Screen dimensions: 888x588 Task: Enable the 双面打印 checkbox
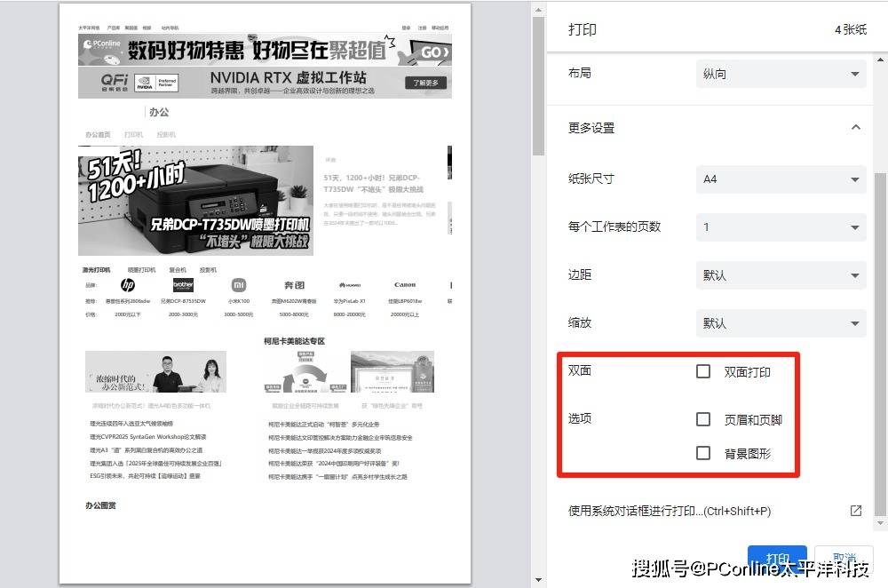(703, 371)
